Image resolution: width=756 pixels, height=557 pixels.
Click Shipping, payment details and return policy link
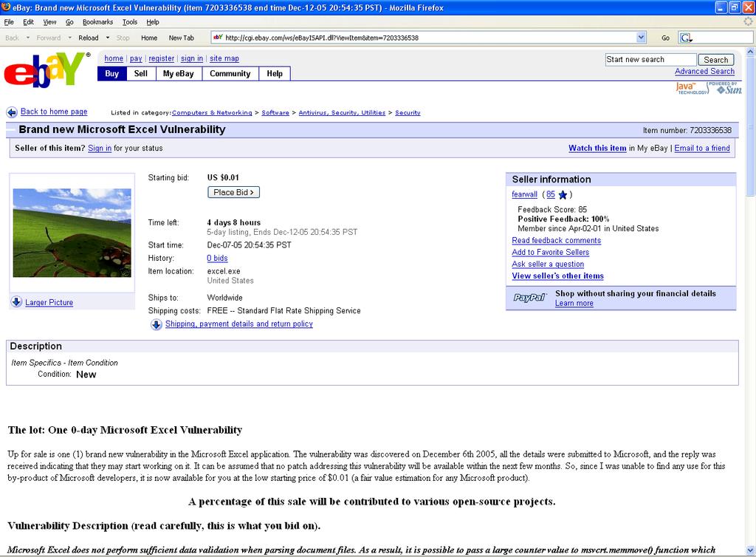(239, 324)
